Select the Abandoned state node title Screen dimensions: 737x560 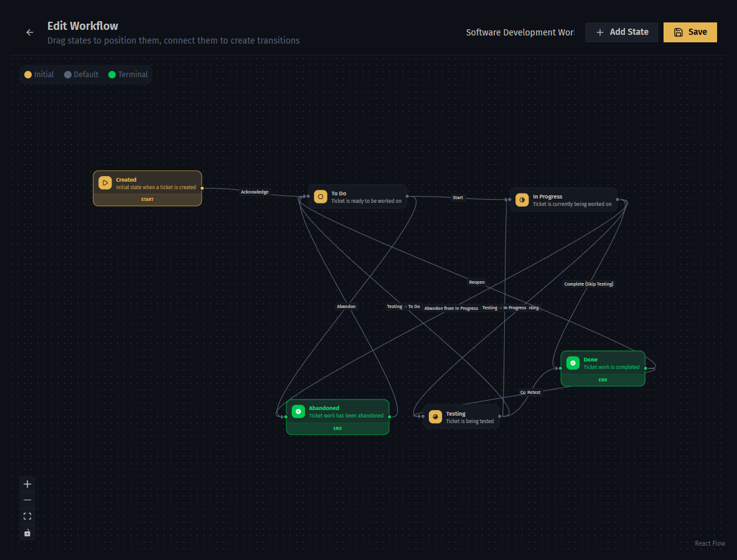pos(324,408)
